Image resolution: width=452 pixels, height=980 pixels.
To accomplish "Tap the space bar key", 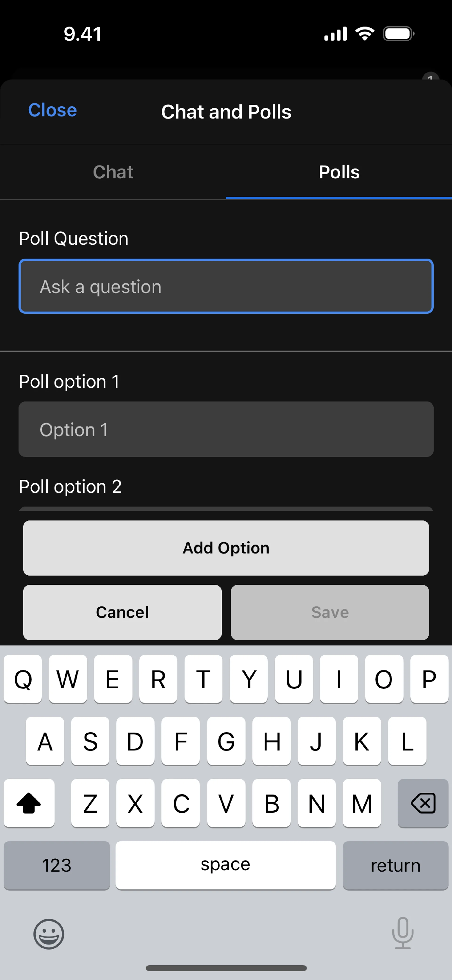I will click(226, 865).
